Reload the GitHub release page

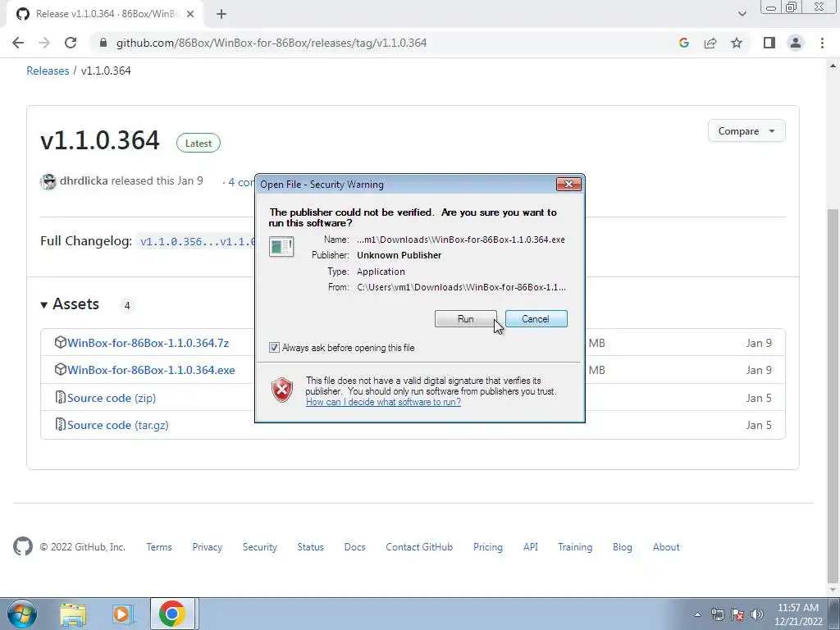click(x=71, y=43)
